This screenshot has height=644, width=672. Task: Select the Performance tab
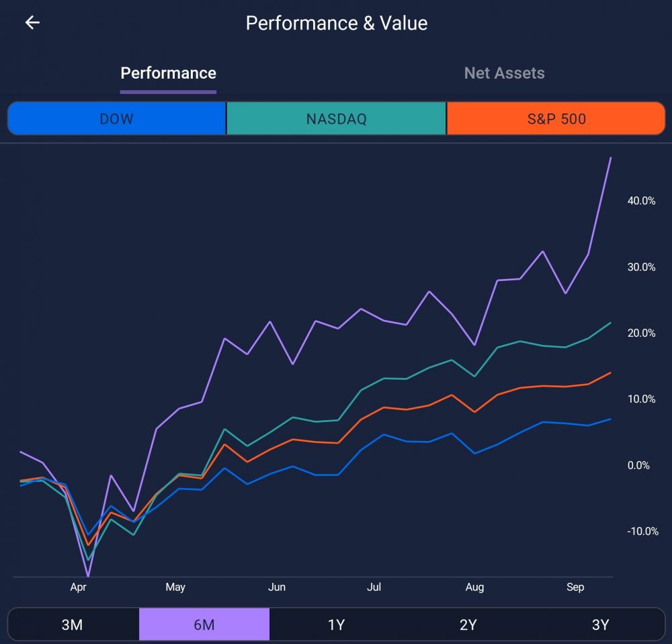click(x=168, y=73)
